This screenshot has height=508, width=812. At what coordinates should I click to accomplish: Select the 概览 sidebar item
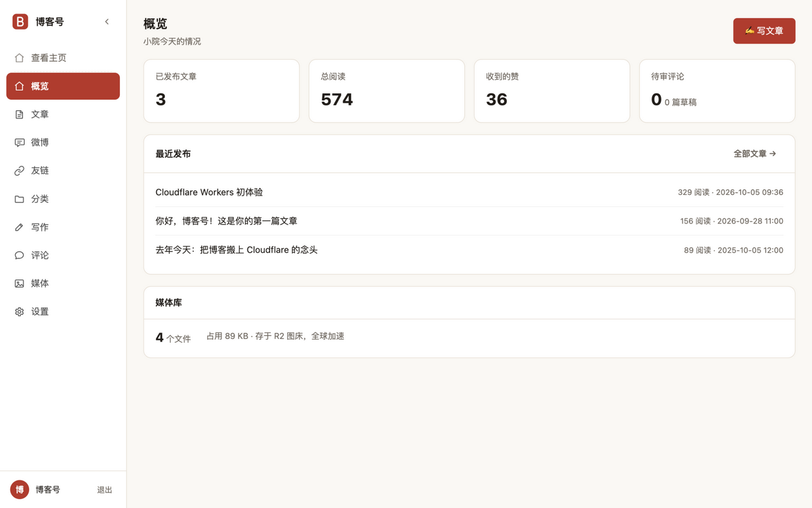pyautogui.click(x=63, y=86)
